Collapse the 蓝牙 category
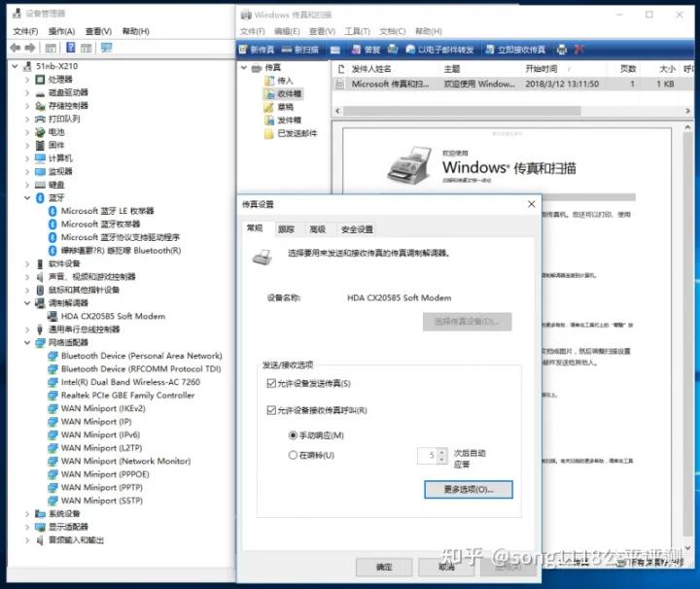The height and width of the screenshot is (589, 700). point(27,197)
